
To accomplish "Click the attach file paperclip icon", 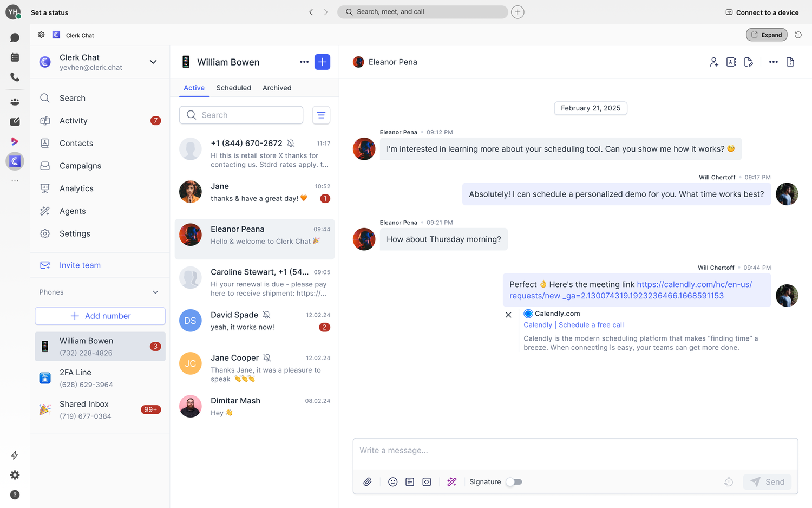I will pos(367,482).
